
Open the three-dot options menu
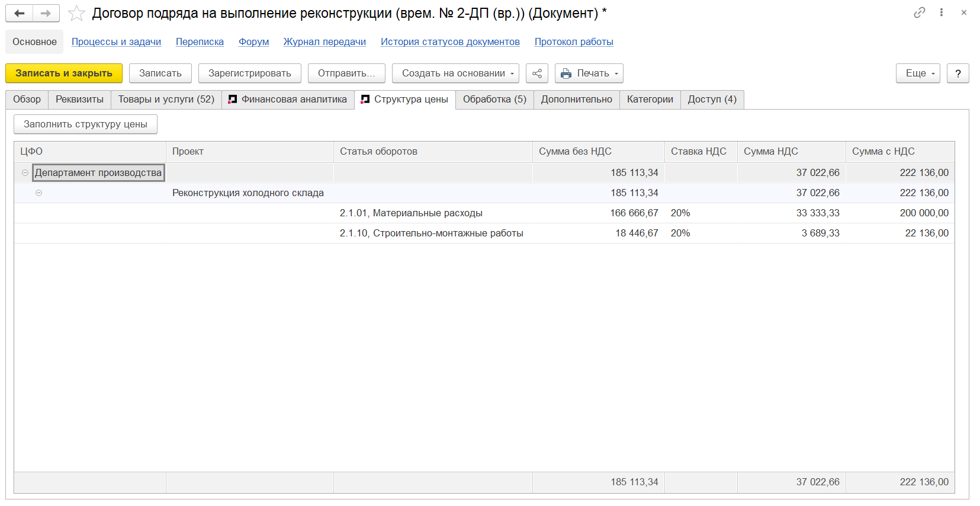(x=942, y=12)
